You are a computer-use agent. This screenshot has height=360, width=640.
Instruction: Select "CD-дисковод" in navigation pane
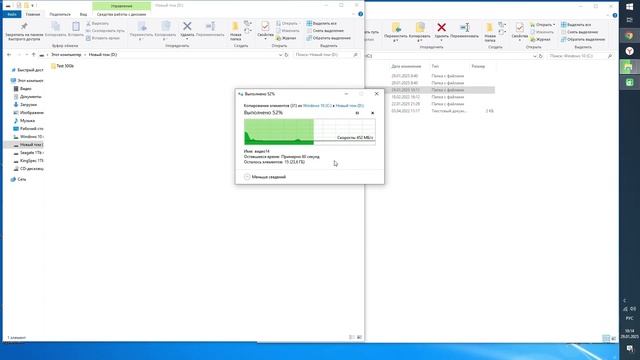(x=29, y=169)
